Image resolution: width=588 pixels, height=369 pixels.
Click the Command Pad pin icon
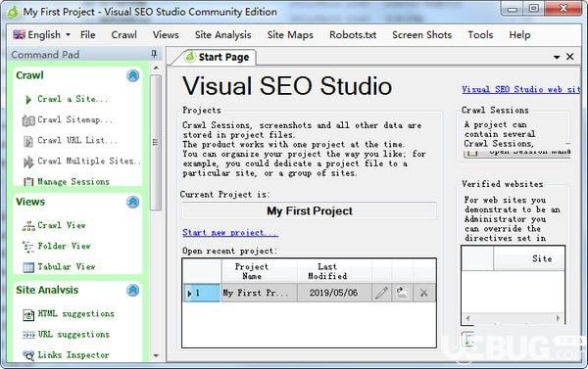click(154, 54)
